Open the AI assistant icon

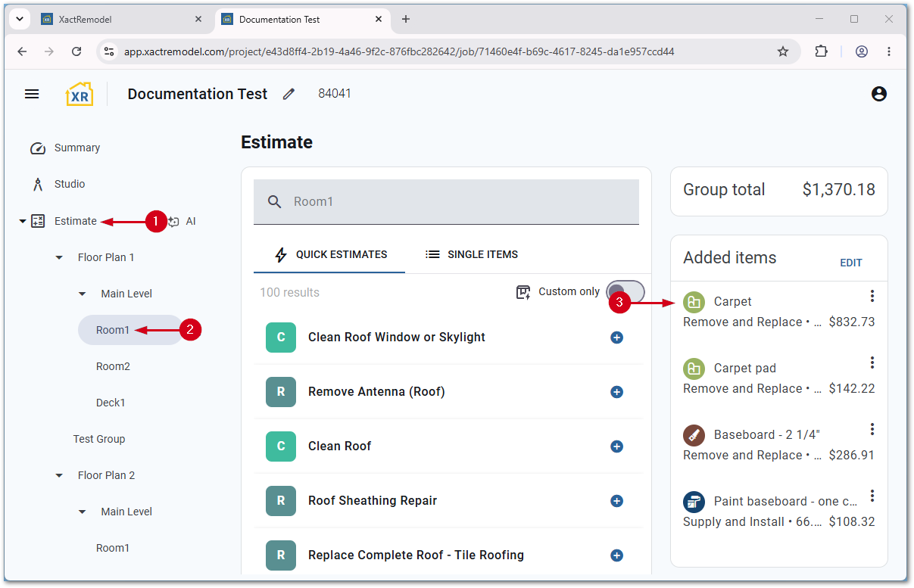[x=173, y=221]
